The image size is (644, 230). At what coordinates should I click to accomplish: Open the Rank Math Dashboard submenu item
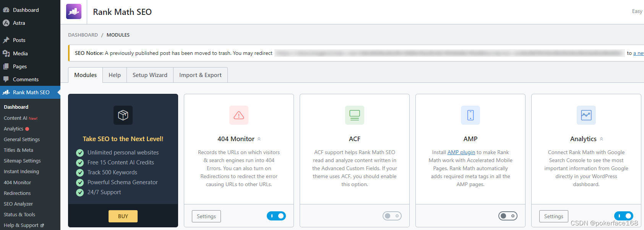coord(16,107)
